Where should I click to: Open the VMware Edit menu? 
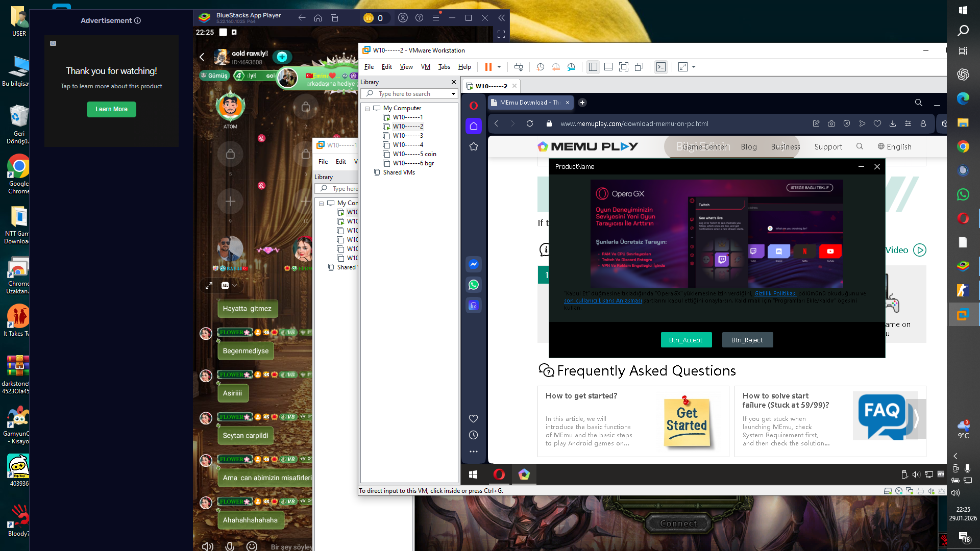tap(387, 67)
